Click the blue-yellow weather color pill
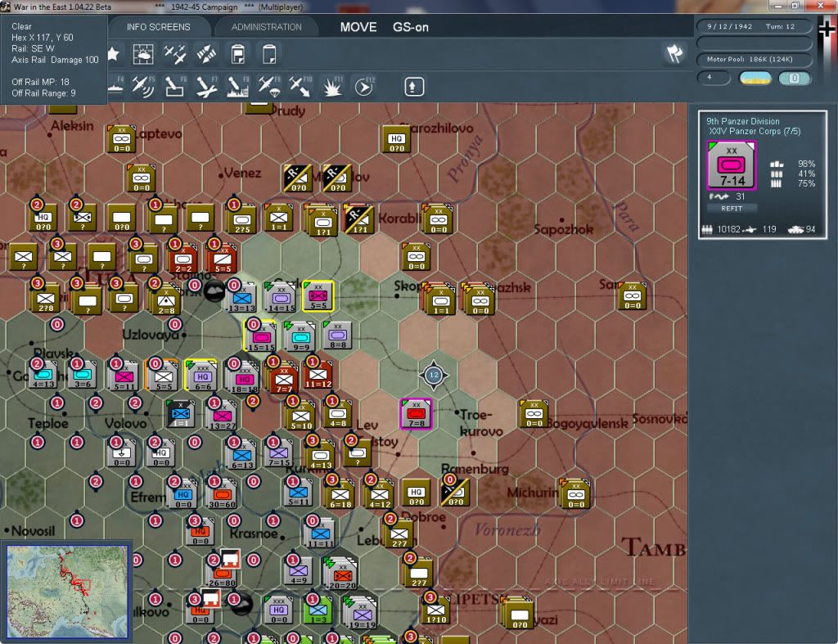Viewport: 838px width, 644px height. coord(755,78)
